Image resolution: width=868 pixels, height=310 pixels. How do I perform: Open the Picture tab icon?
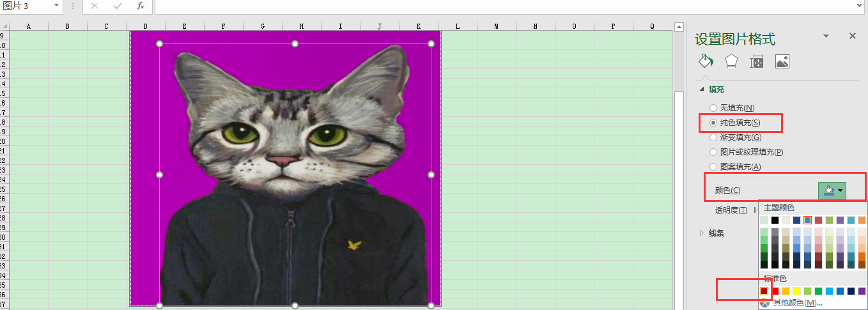pos(782,61)
